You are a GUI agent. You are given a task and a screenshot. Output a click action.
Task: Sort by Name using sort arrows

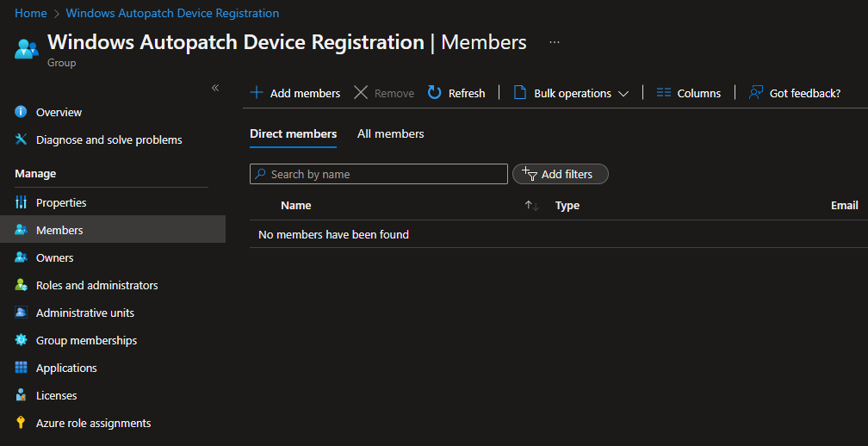pos(532,206)
